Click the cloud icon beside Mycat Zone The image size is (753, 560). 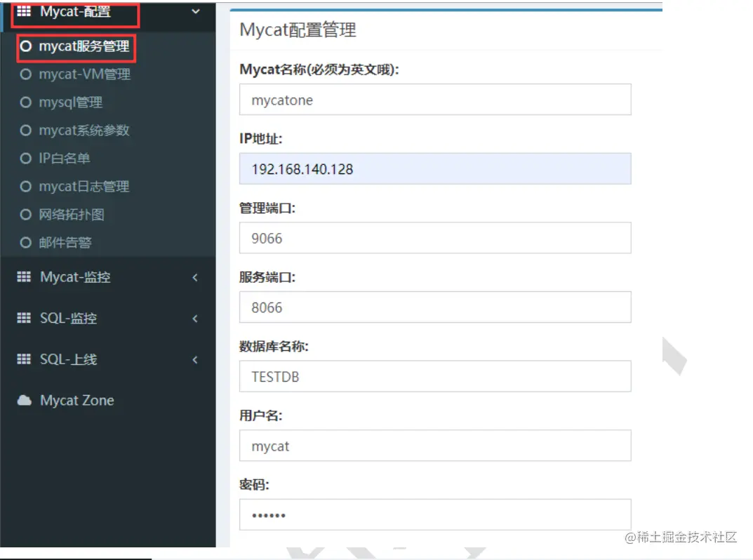(25, 400)
